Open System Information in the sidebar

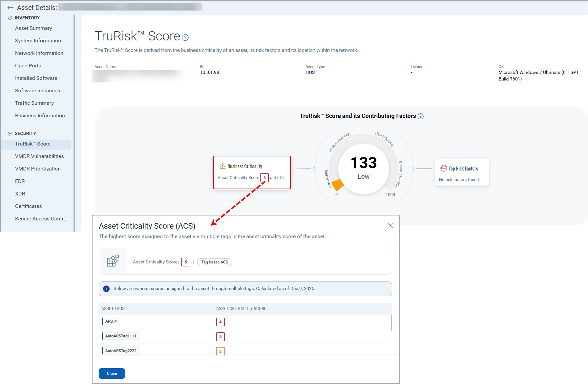coord(38,41)
